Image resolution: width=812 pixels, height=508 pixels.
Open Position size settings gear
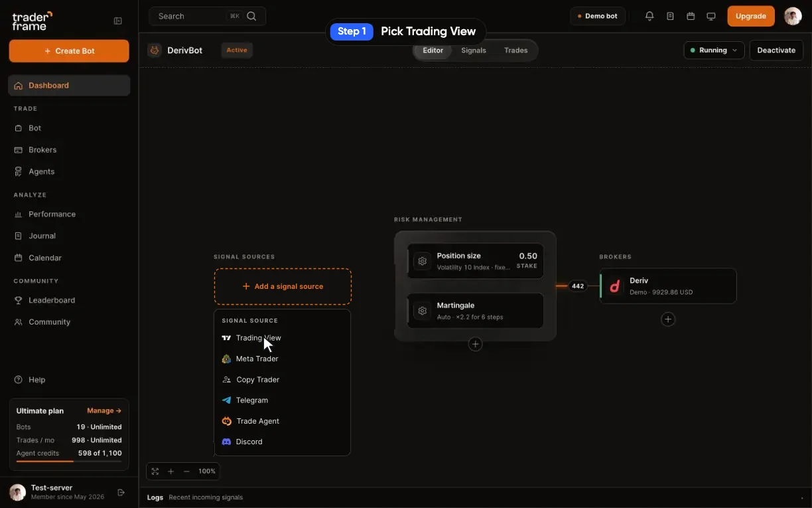coord(422,261)
